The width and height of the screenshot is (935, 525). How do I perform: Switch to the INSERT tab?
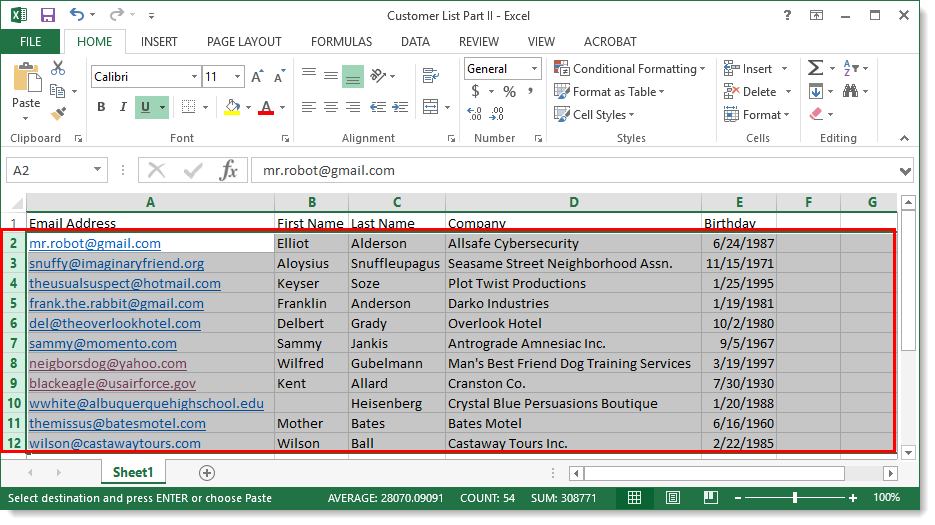(159, 42)
